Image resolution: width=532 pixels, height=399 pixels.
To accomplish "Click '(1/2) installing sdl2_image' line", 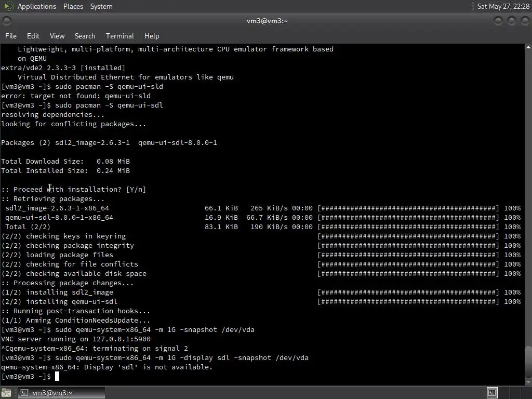I will tap(57, 292).
